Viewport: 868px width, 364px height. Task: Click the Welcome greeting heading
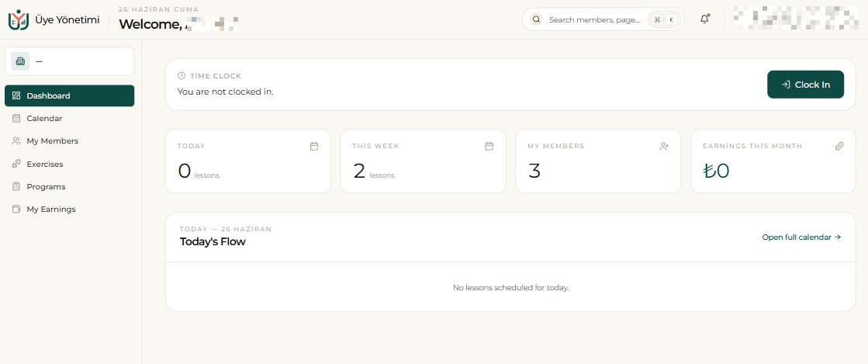(178, 24)
